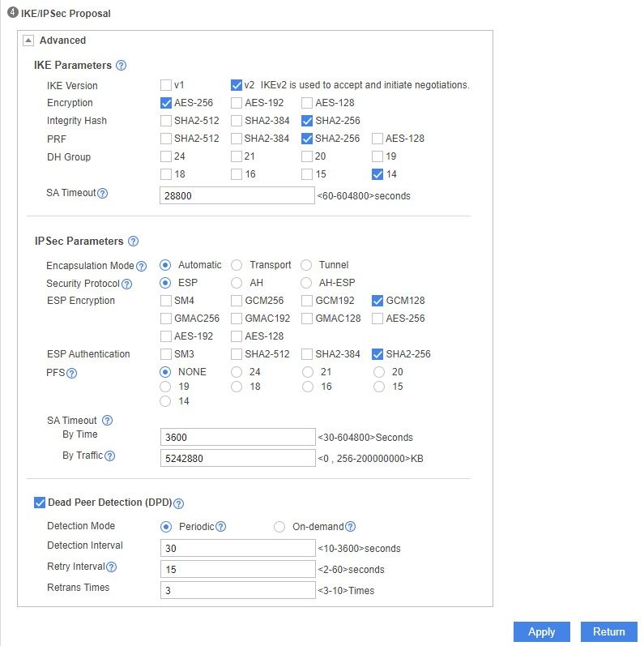Enable the IKE version v1 checkbox
Image resolution: width=644 pixels, height=646 pixels.
[x=166, y=85]
